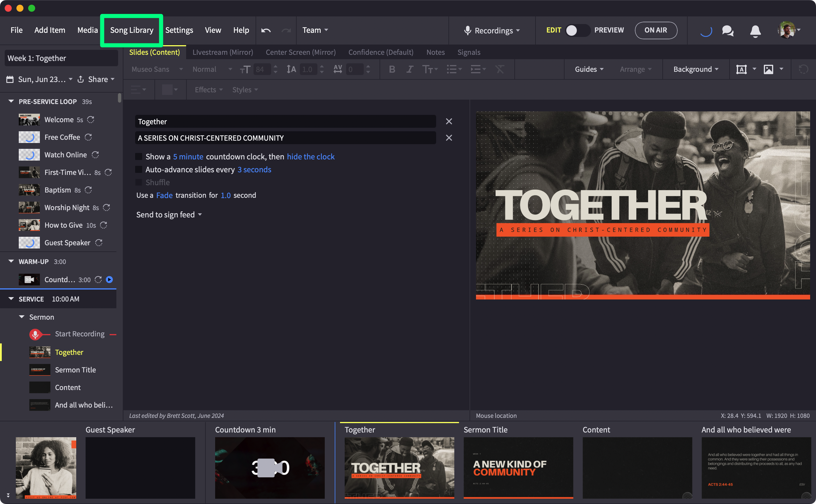816x504 pixels.
Task: Open the Styles dropdown
Action: (x=245, y=90)
